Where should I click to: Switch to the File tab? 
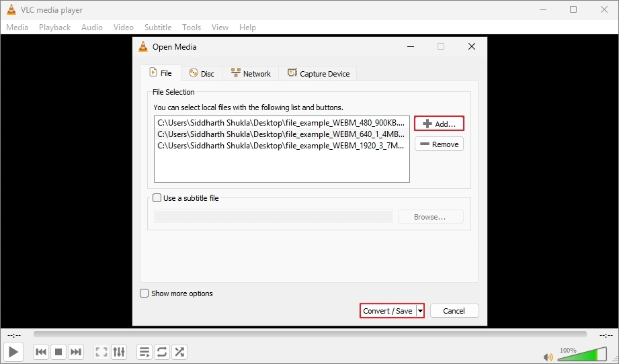(x=161, y=73)
